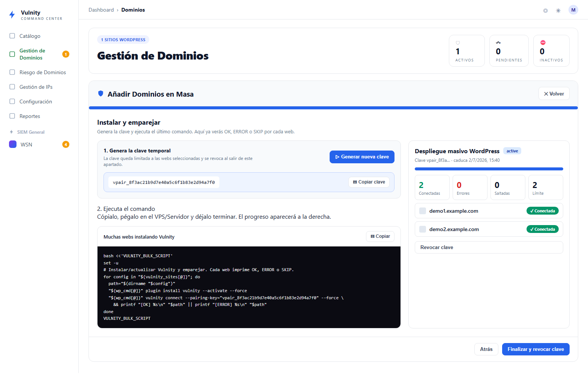Open Configuración in the sidebar
588x382 pixels.
tap(39, 101)
